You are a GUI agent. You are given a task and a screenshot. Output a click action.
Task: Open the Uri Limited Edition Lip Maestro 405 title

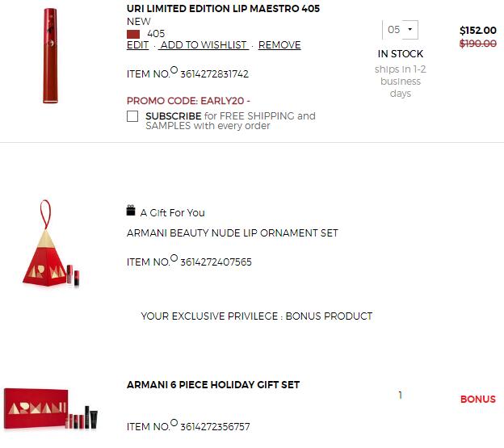pyautogui.click(x=223, y=9)
